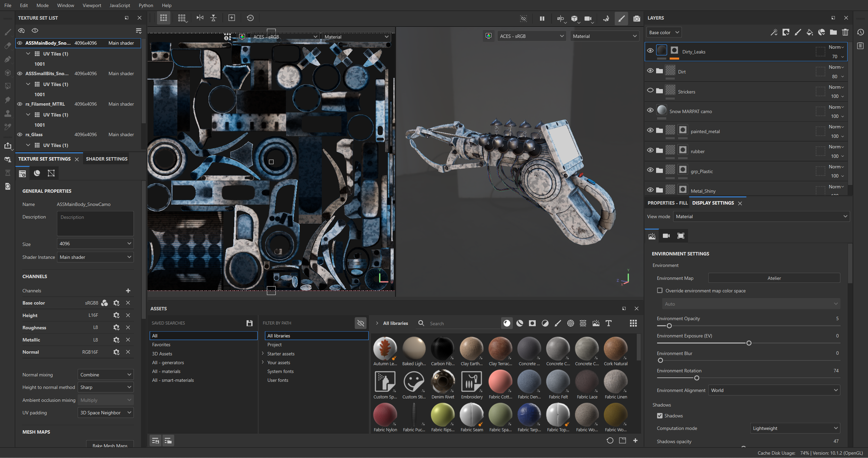Enable override environment map color space

[660, 291]
